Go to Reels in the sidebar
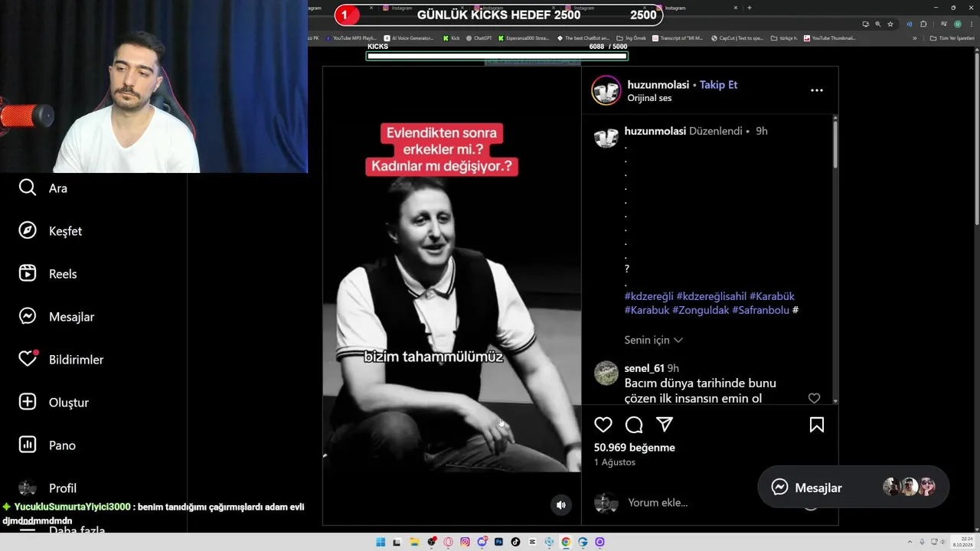 click(47, 273)
